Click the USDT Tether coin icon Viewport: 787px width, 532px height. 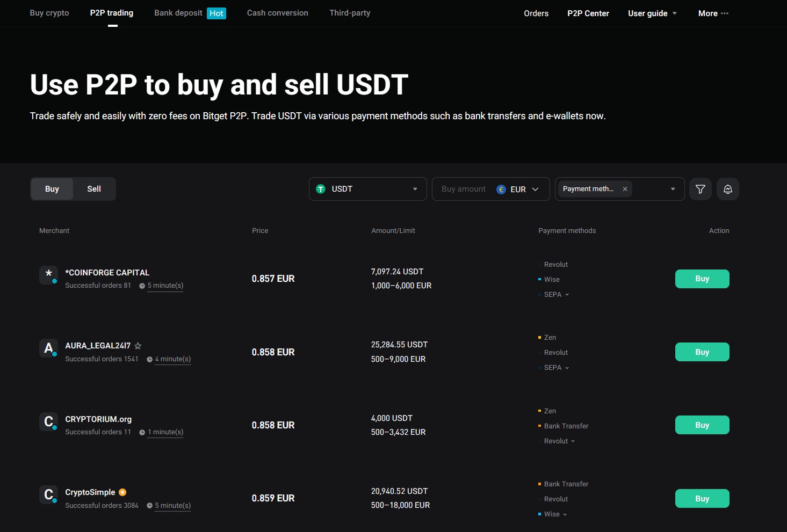(321, 189)
